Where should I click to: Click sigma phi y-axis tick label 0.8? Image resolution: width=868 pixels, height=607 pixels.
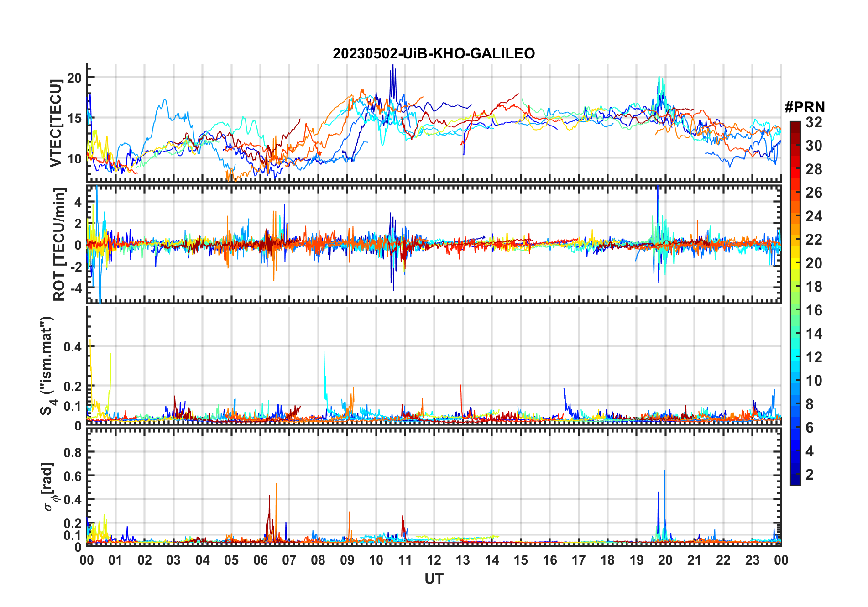tap(73, 452)
